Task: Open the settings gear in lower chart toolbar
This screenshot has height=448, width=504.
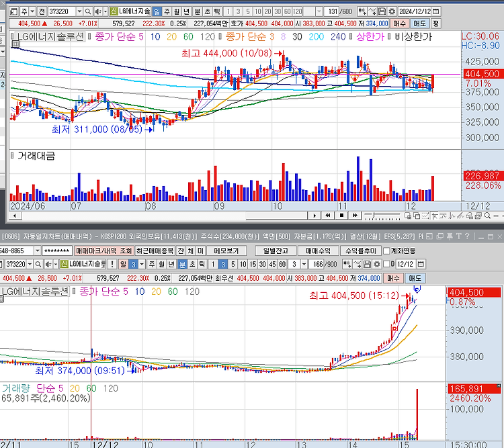Action: [x=377, y=264]
